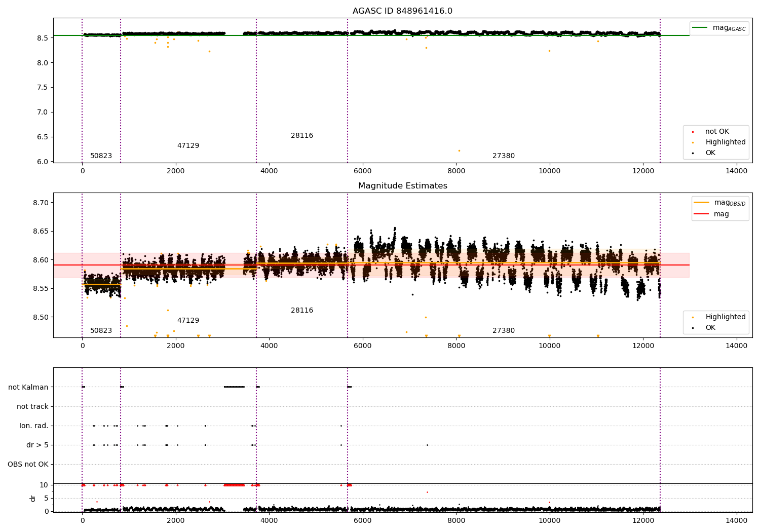Click obsid label 47129 in the top plot
The height and width of the screenshot is (532, 760).
click(188, 146)
